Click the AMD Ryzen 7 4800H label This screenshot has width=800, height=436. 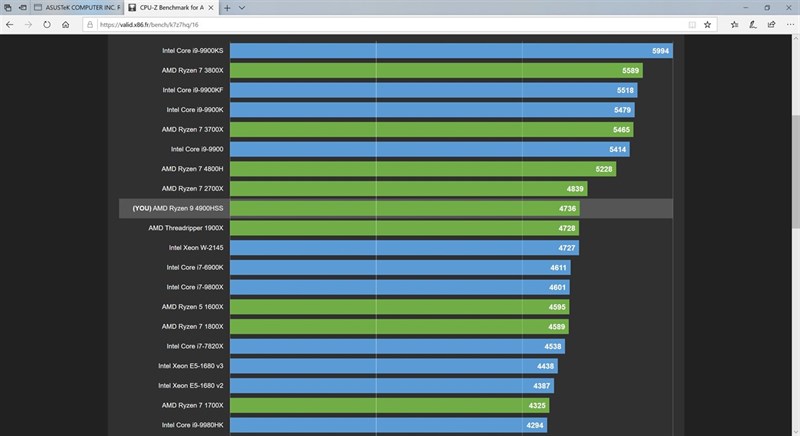click(x=192, y=169)
